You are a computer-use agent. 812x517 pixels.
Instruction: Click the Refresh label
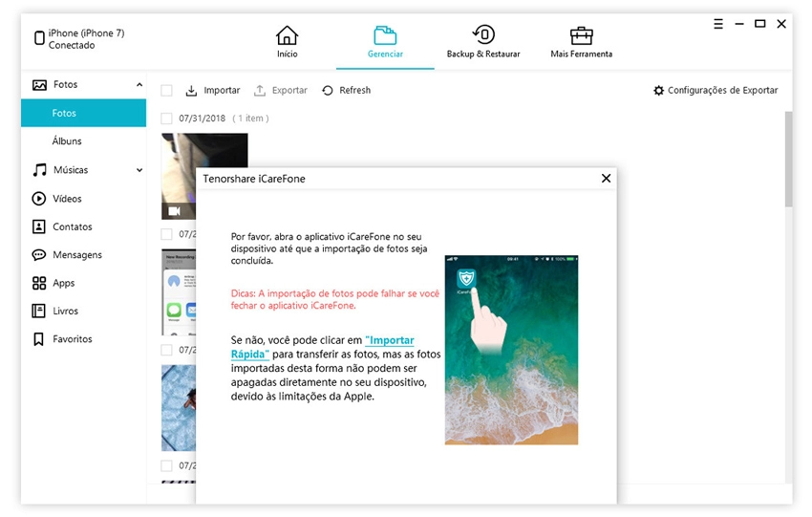(x=354, y=90)
